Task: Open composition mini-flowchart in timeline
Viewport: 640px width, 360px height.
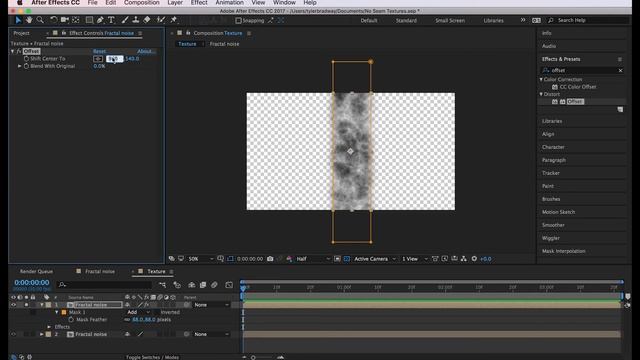Action: 162,285
